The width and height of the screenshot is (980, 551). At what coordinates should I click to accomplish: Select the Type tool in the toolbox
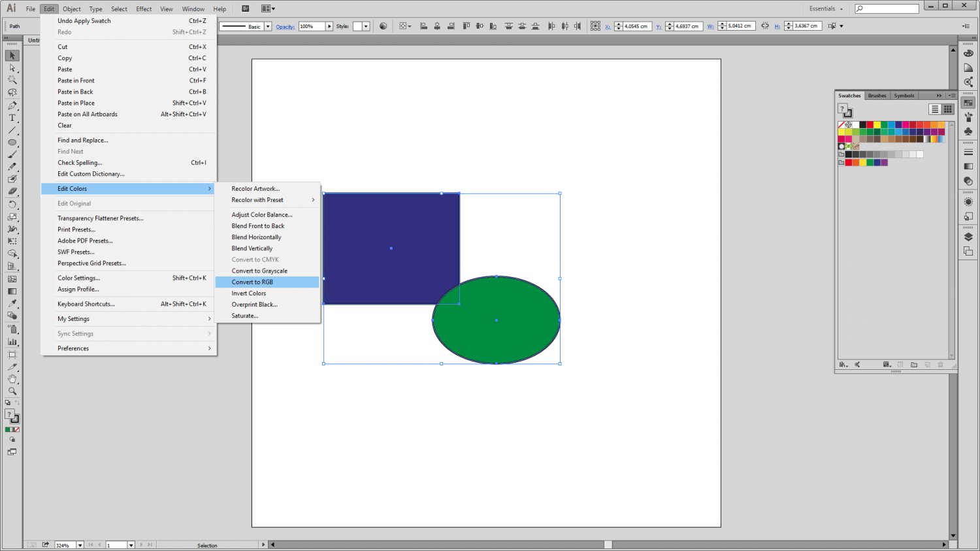click(x=12, y=118)
